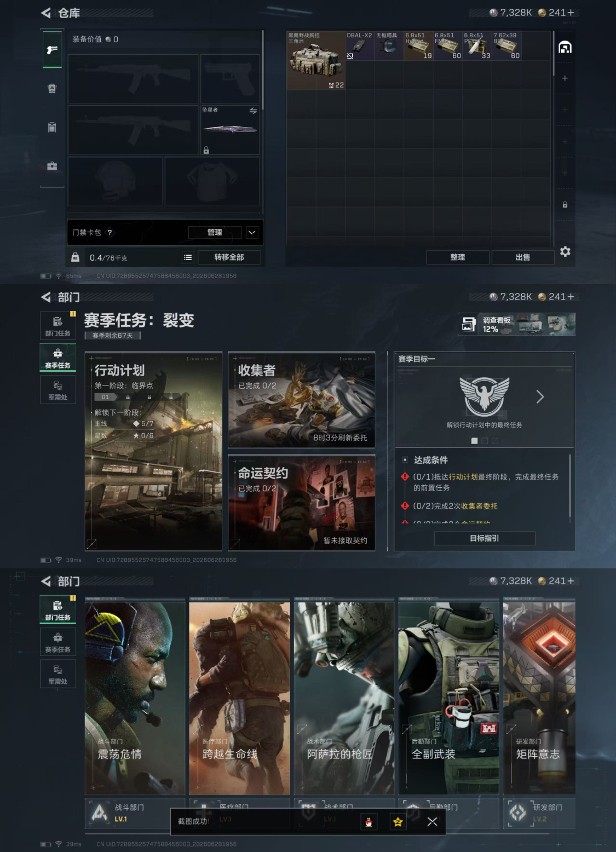Expand the 行动计划 card via corner icon
This screenshot has width=616, height=852.
click(x=91, y=544)
